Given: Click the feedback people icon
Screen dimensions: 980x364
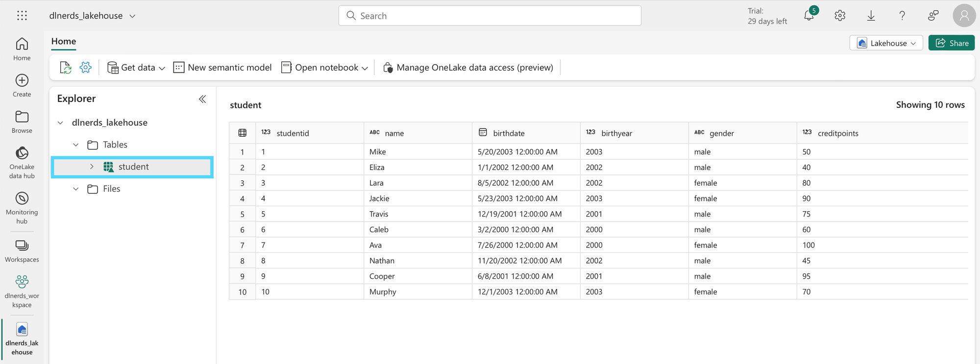Looking at the screenshot, I should (933, 16).
